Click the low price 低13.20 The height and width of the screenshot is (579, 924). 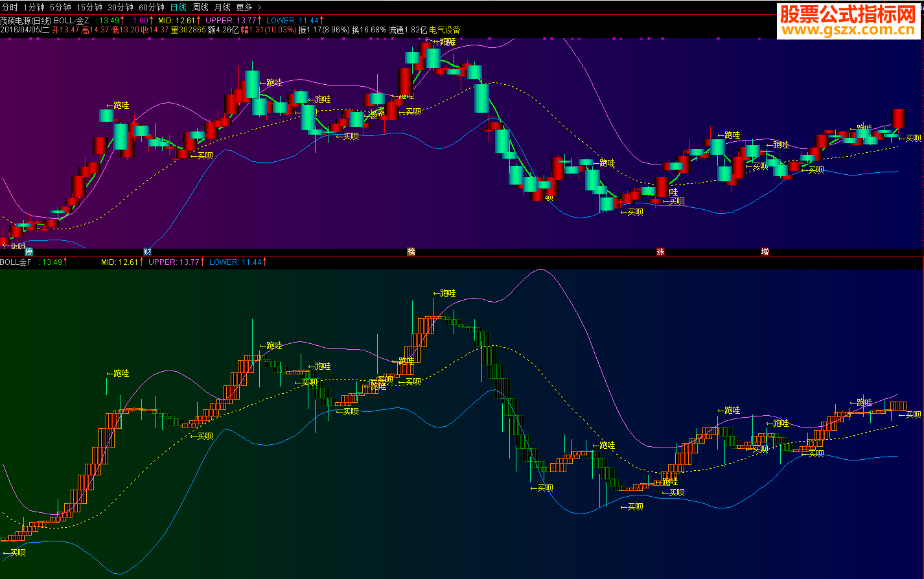pos(125,30)
